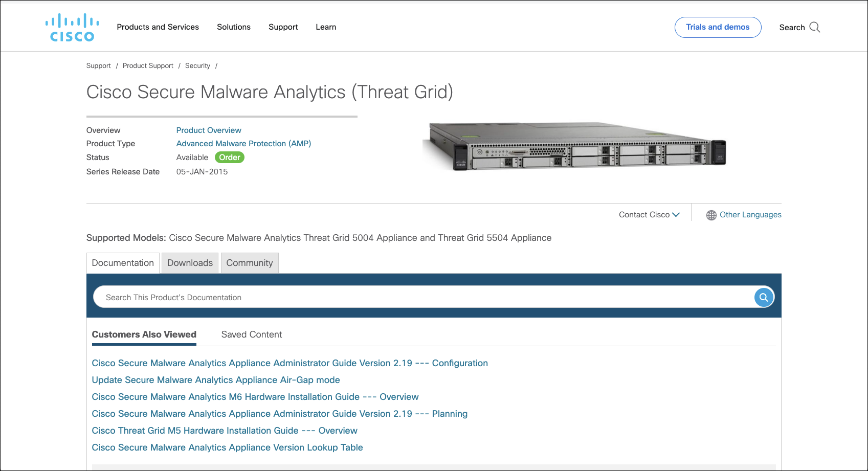Image resolution: width=868 pixels, height=471 pixels.
Task: Click the documentation search button
Action: pos(763,297)
